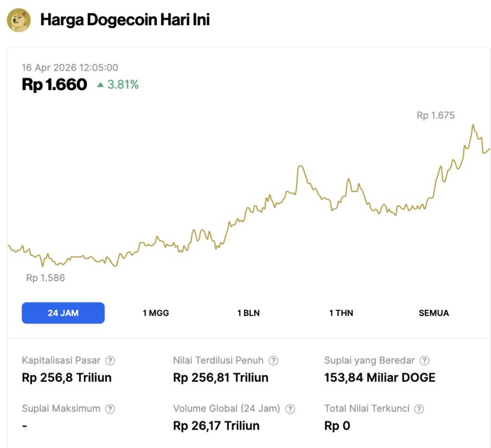Click help icon beside Suplai Maksimum
The height and width of the screenshot is (448, 491).
110,409
